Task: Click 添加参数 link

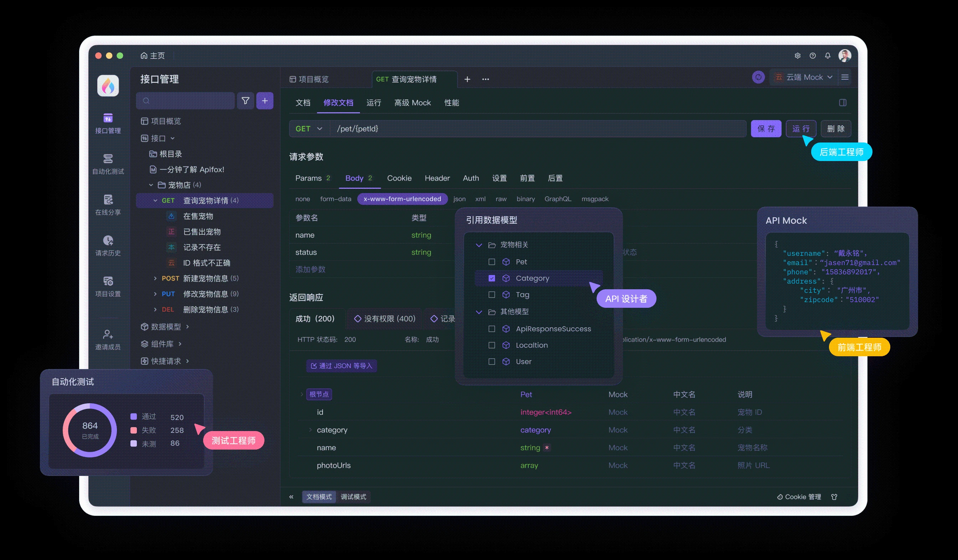Action: (310, 269)
